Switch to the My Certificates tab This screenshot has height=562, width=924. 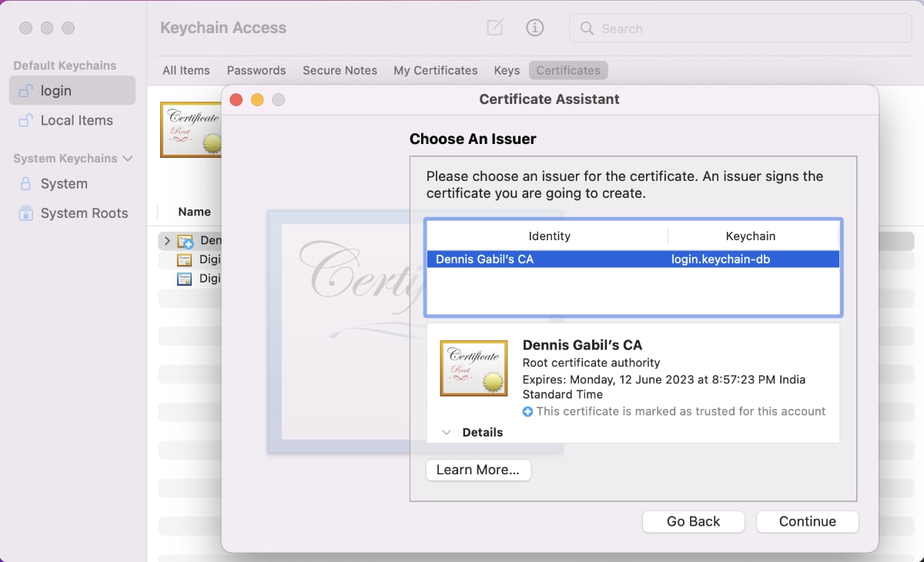tap(435, 70)
